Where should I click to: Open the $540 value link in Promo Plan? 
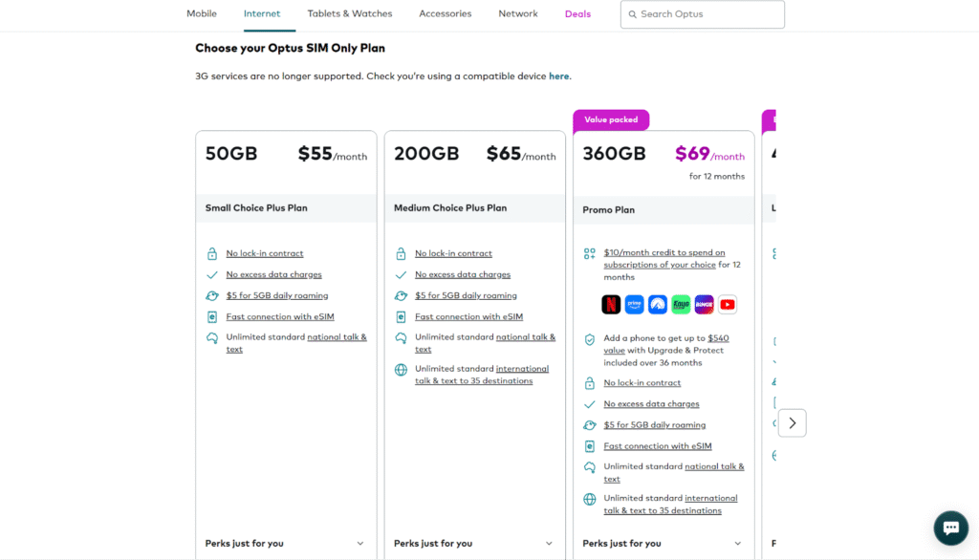[718, 338]
